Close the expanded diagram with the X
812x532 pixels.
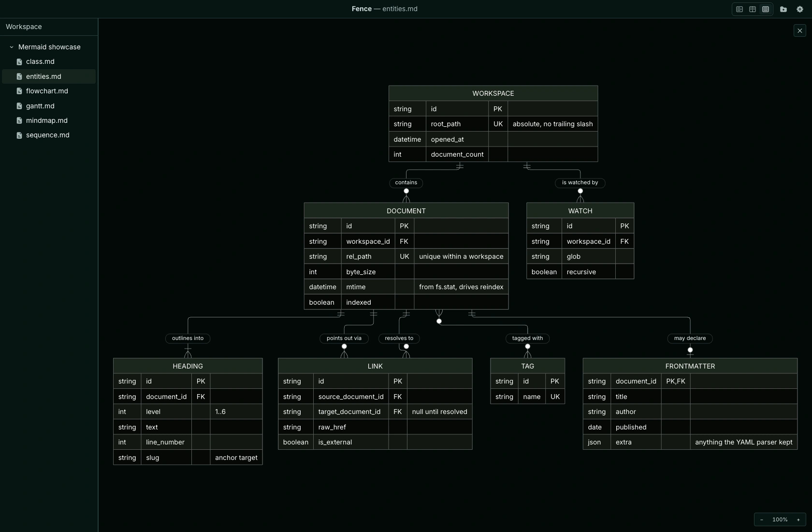pos(800,30)
